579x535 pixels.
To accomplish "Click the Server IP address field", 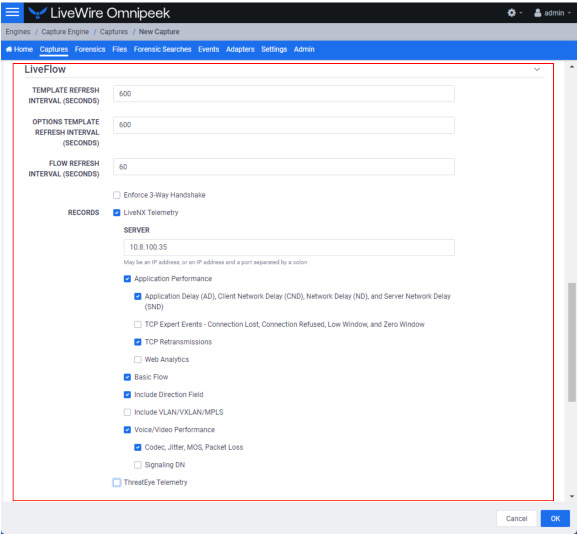I will click(x=289, y=247).
